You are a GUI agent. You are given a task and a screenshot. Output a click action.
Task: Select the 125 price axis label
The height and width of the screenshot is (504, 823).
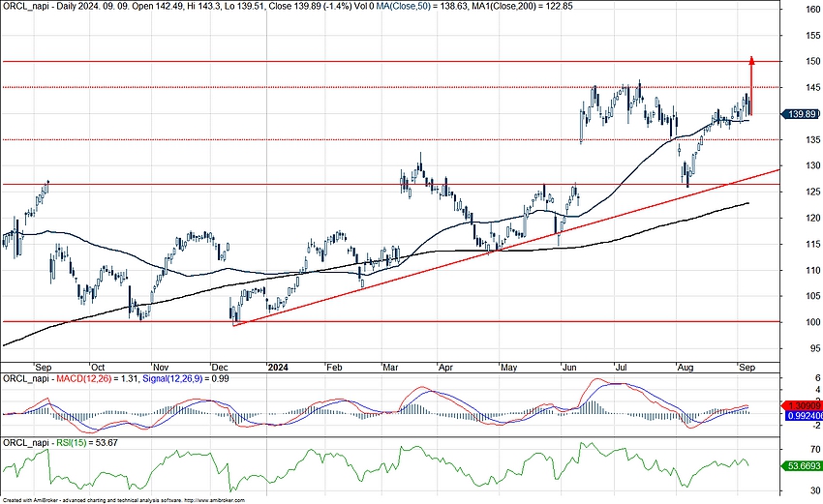point(813,192)
